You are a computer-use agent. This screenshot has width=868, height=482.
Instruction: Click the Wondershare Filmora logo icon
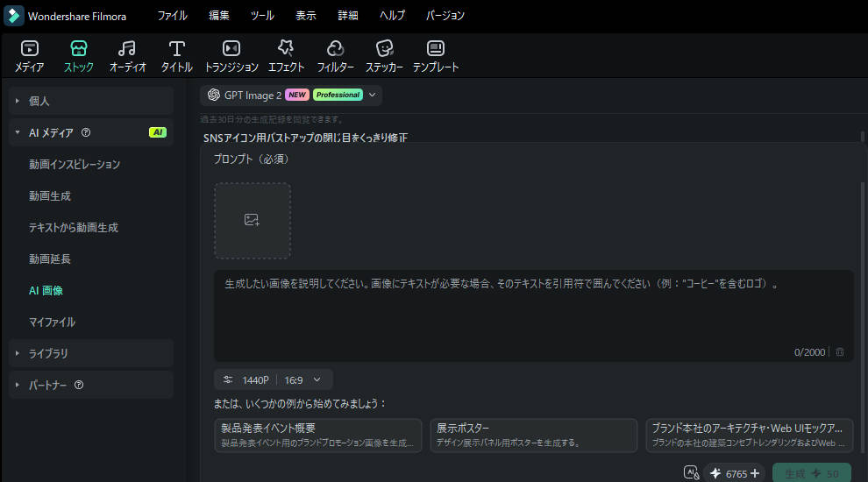(x=14, y=16)
